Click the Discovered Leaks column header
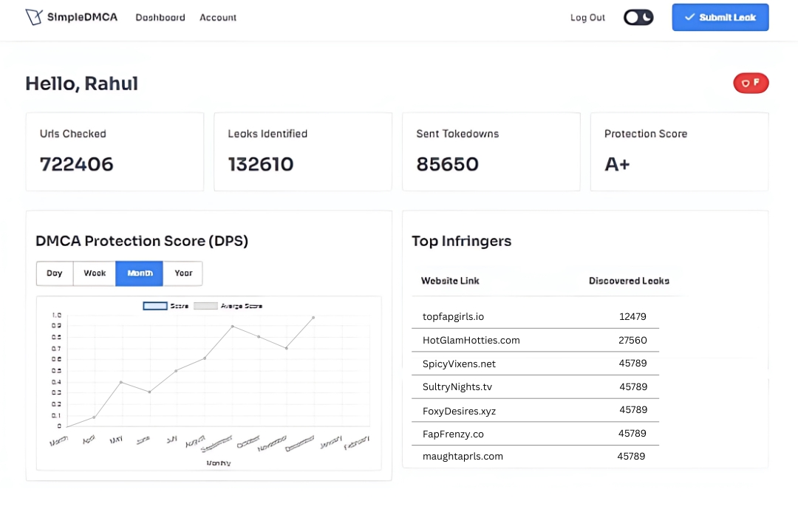The height and width of the screenshot is (532, 798). (x=629, y=281)
